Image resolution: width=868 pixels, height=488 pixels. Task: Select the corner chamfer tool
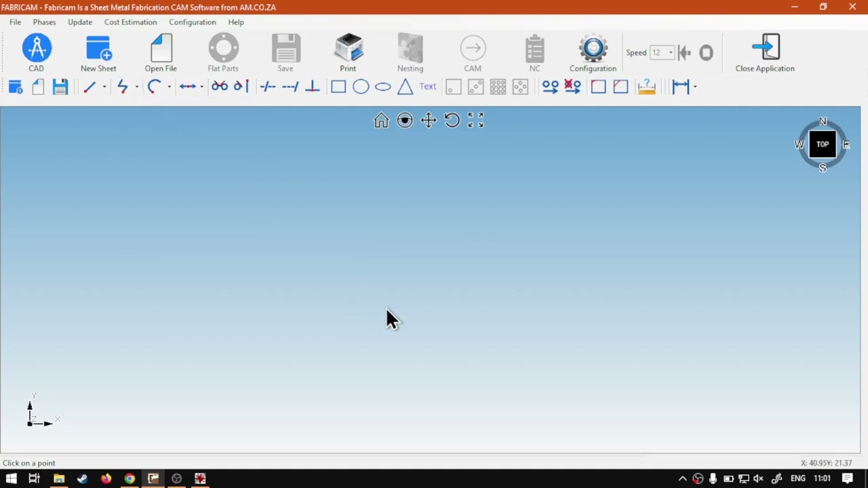tap(620, 87)
